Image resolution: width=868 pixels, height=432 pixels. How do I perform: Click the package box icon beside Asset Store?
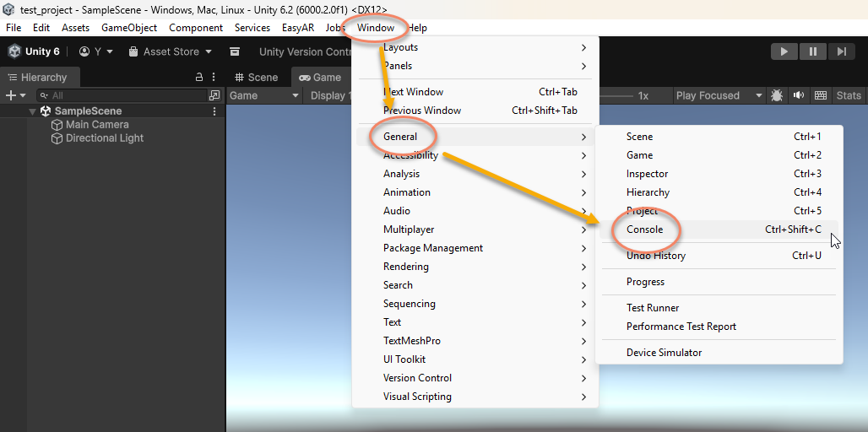coord(235,51)
